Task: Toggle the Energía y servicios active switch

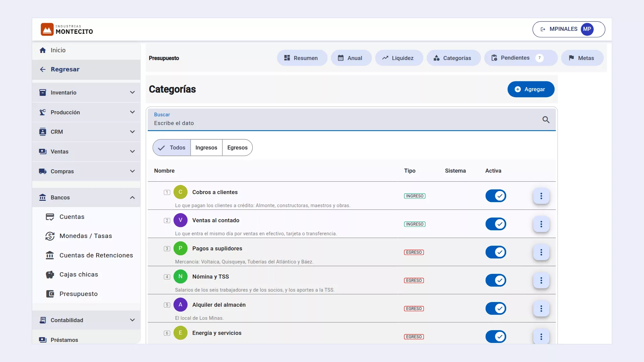Action: (x=496, y=337)
